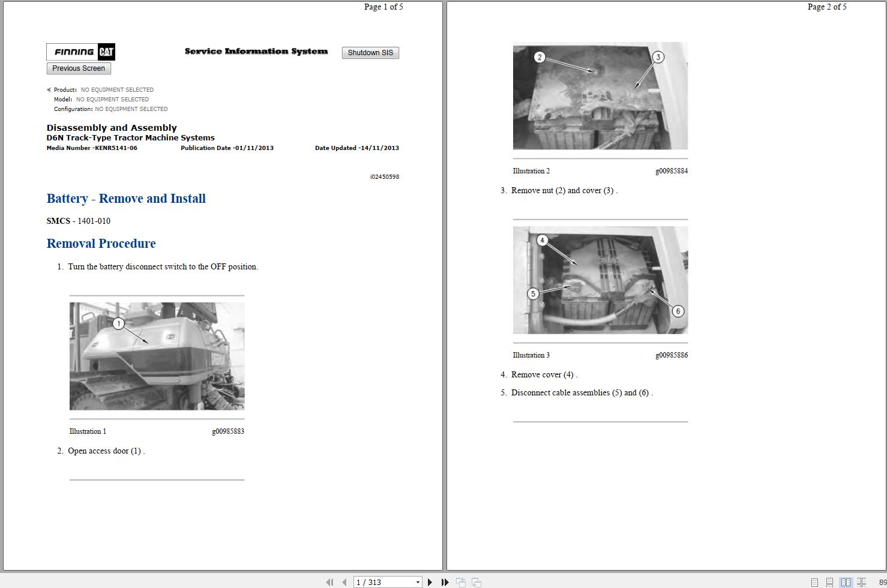887x588 pixels.
Task: Click Date Updated -14/11/2013
Action: point(357,148)
